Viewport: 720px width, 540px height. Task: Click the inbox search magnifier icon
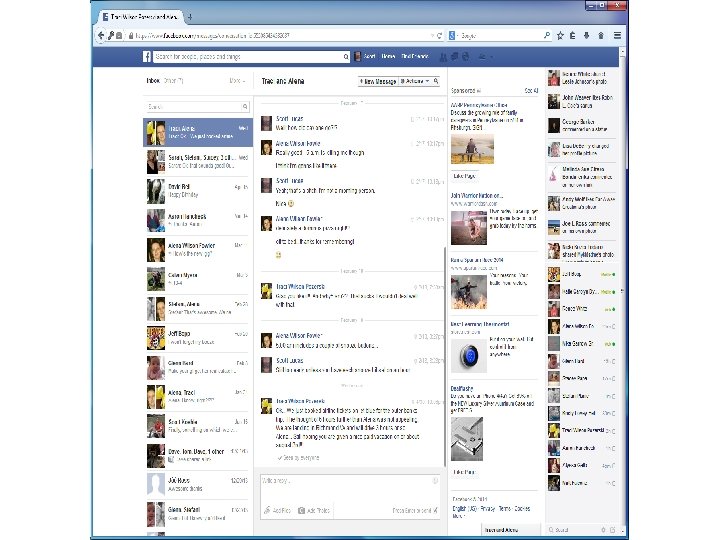pos(245,107)
